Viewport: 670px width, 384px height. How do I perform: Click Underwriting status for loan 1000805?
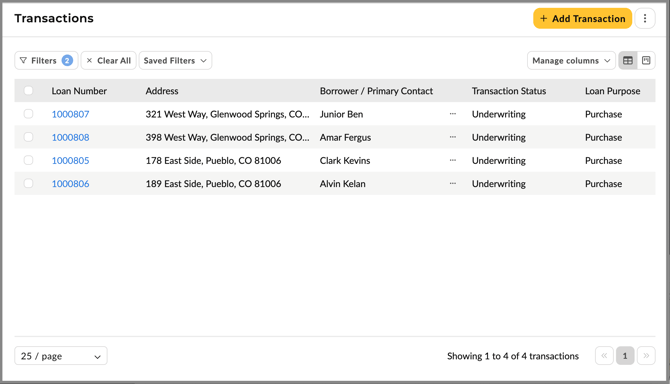click(x=499, y=160)
